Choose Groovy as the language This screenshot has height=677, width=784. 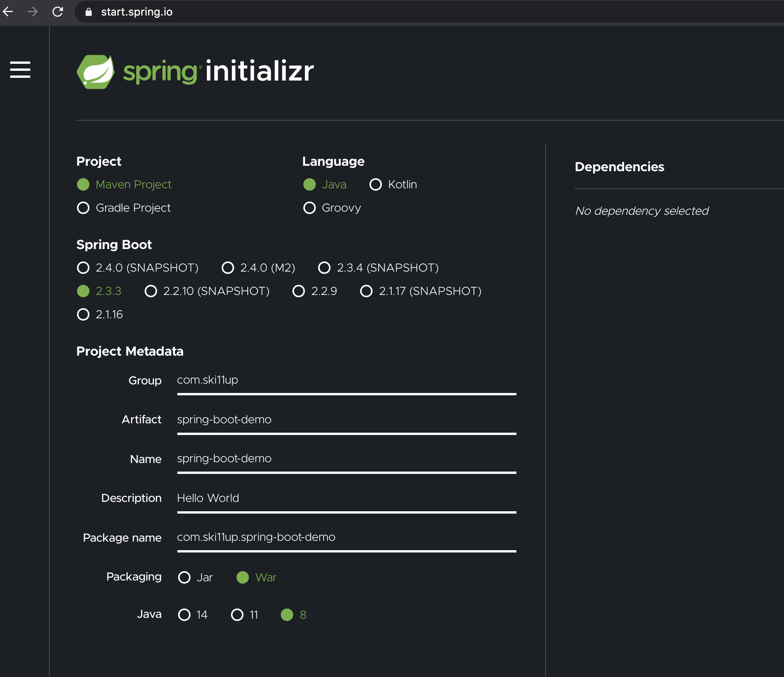310,208
